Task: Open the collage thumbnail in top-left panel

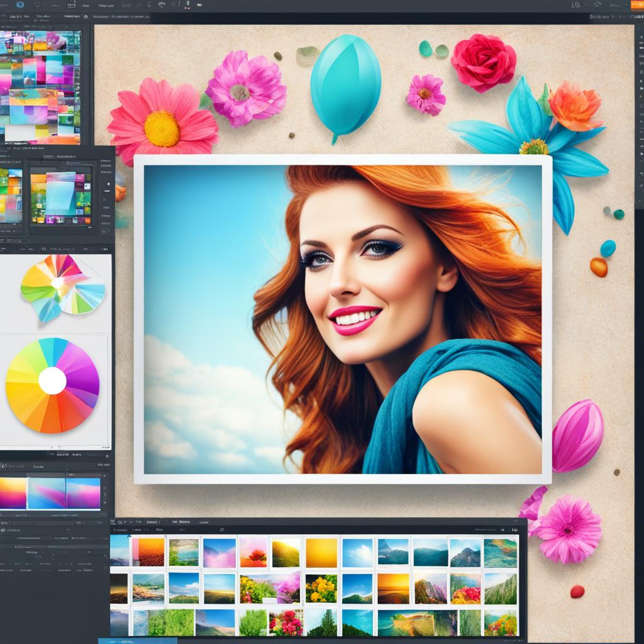Action: [x=40, y=87]
